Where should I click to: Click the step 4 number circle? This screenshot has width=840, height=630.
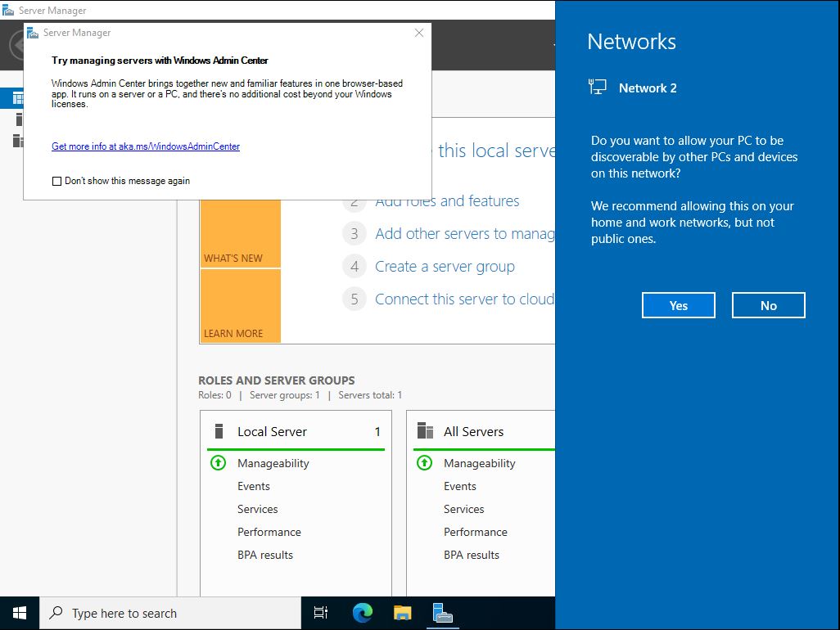coord(355,266)
